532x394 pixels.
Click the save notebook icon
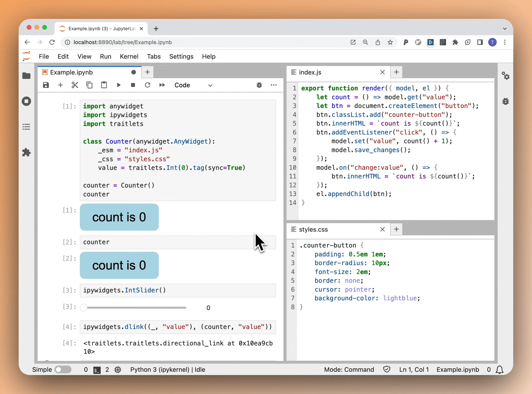[46, 85]
